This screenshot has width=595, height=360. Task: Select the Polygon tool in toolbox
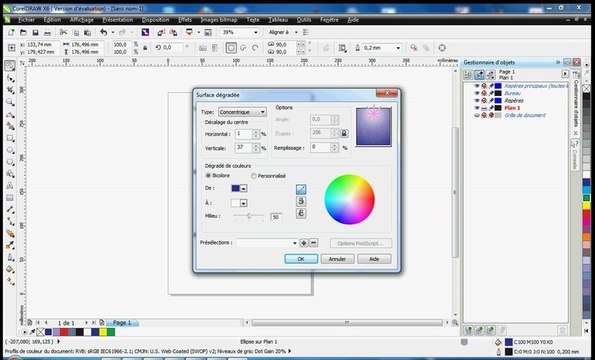10,162
